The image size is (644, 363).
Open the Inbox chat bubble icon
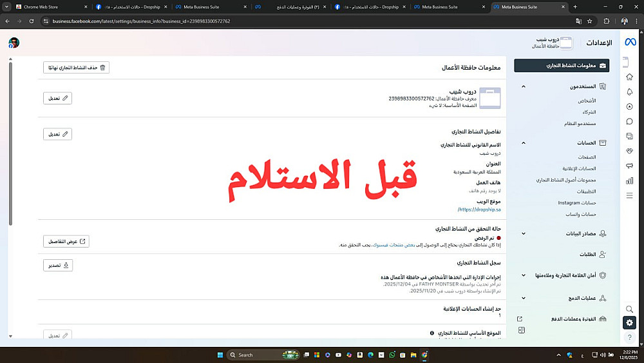pos(629,121)
